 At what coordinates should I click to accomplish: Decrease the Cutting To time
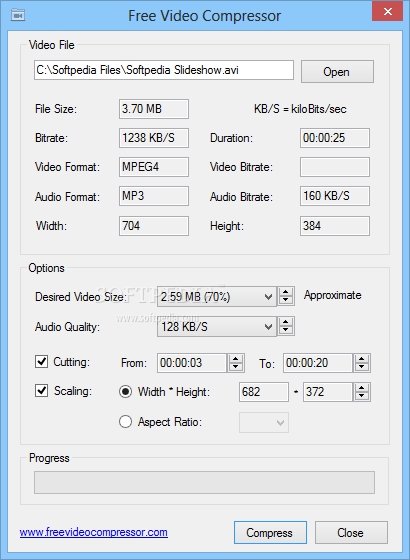362,367
